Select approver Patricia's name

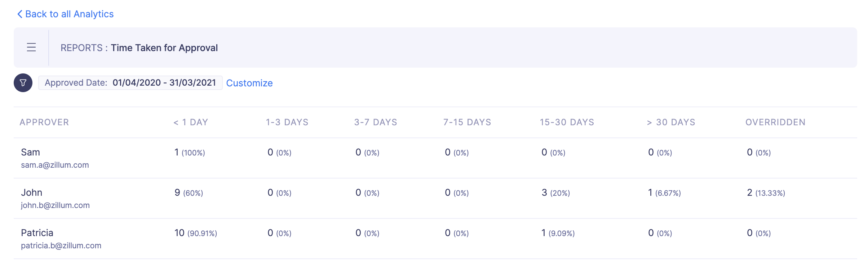pyautogui.click(x=37, y=233)
